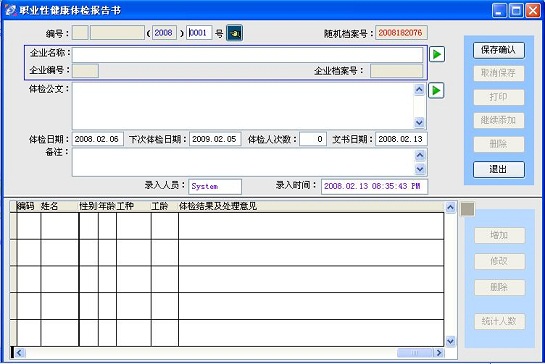The width and height of the screenshot is (545, 364).
Task: Click table horizontal scroll right arrow
Action: (439, 353)
